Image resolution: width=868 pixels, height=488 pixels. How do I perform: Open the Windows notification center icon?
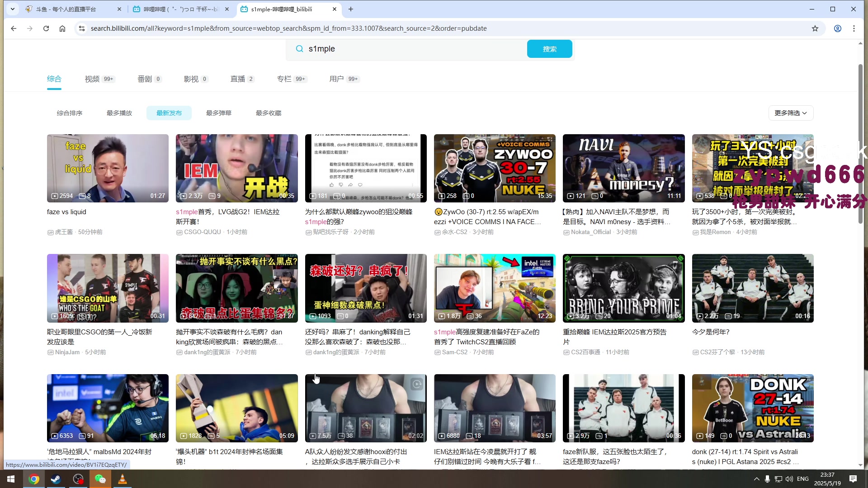click(x=853, y=479)
